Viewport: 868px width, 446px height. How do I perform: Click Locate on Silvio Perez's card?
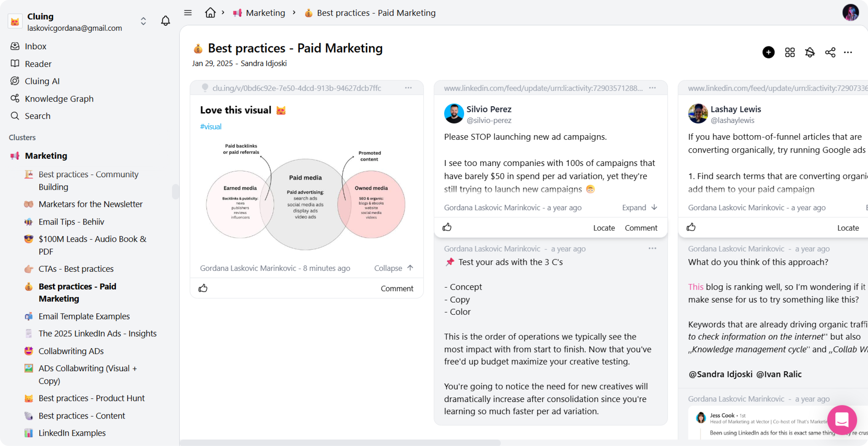coord(604,228)
